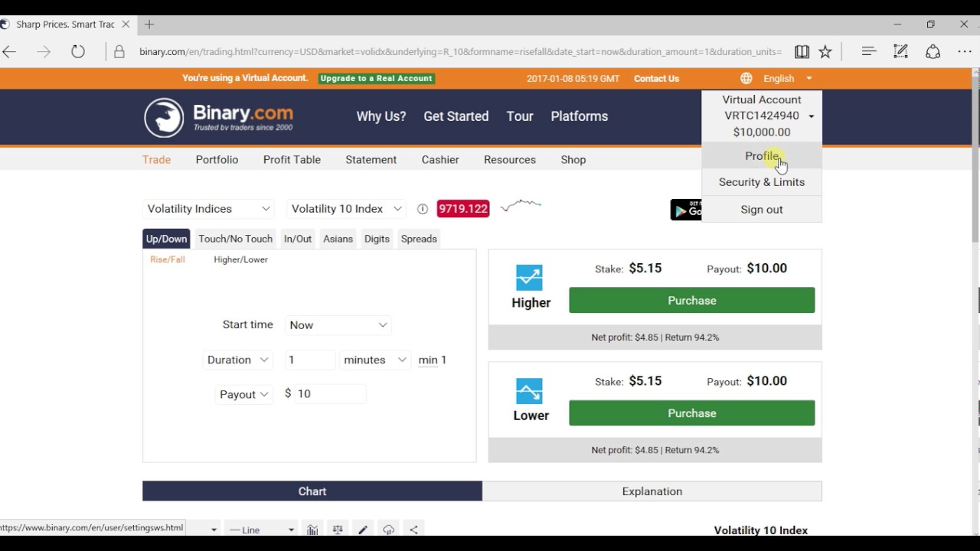Open the Profit Table page
Image resolution: width=980 pixels, height=551 pixels.
292,160
